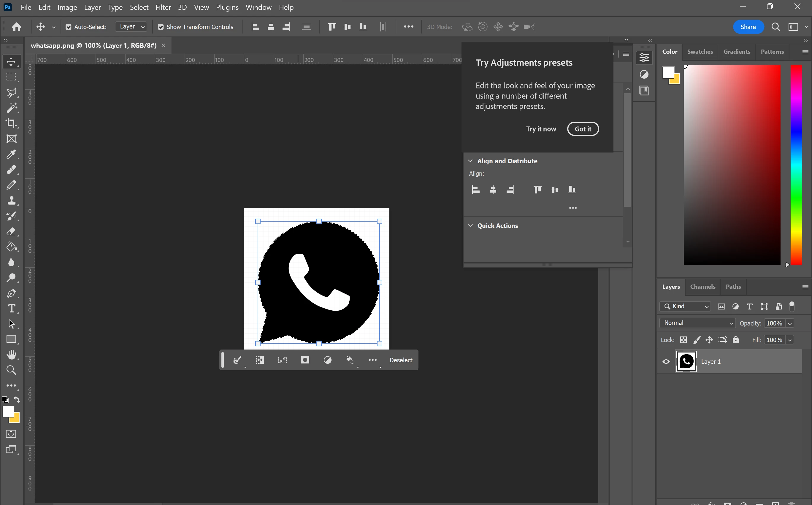Select the Clone Stamp tool
The image size is (812, 505).
11,200
